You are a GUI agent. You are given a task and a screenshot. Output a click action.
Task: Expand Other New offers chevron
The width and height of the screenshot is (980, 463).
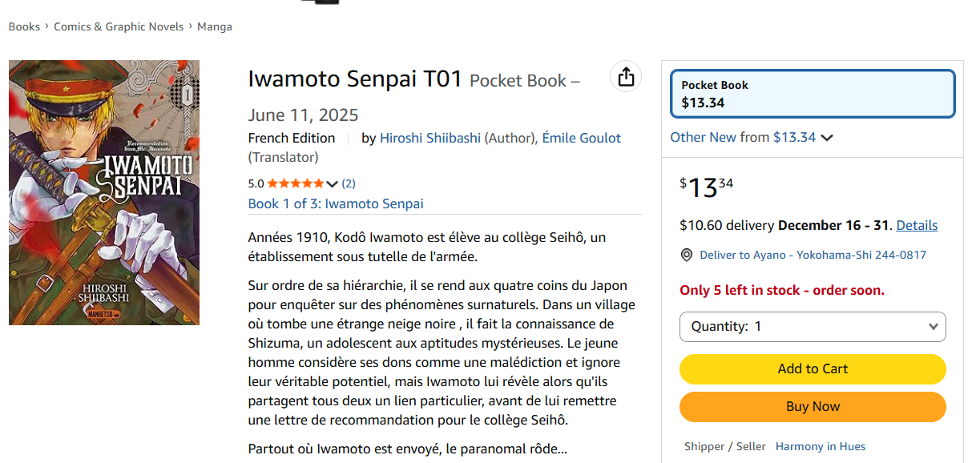click(827, 138)
